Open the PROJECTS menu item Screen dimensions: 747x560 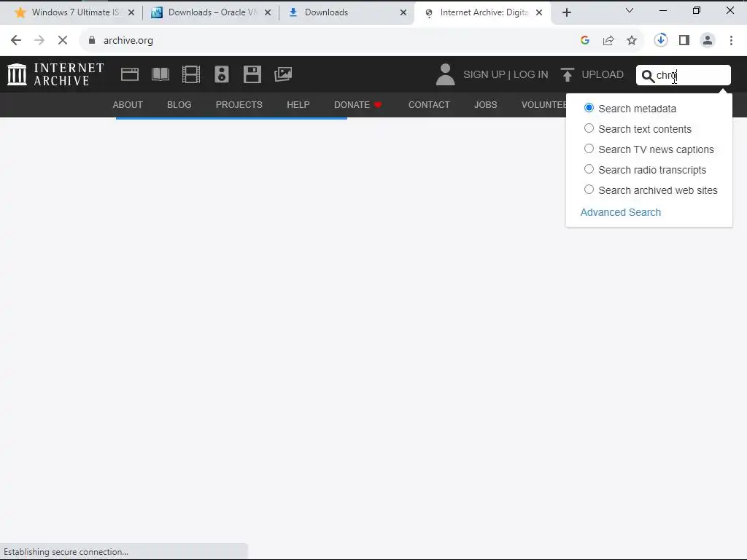[239, 105]
